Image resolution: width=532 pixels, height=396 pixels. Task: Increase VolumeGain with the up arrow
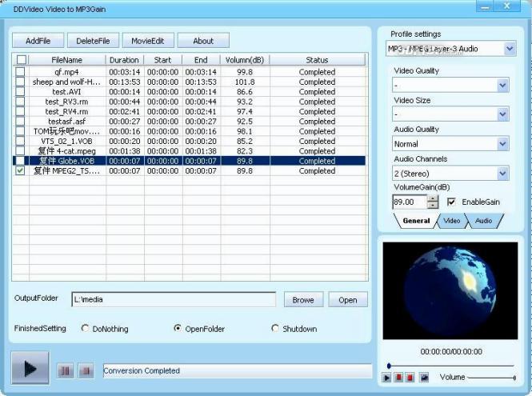[433, 199]
